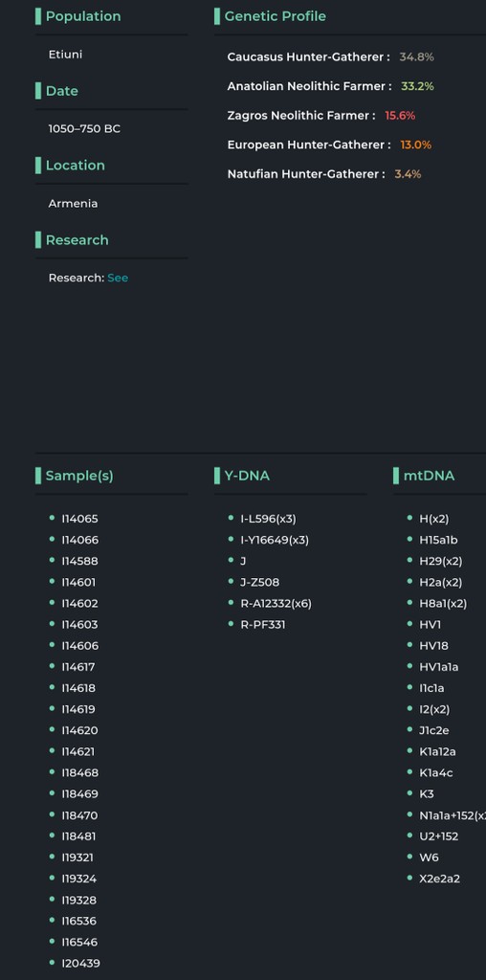Select sample I14065 in the list
Screen dimensions: 486x980
coord(80,519)
